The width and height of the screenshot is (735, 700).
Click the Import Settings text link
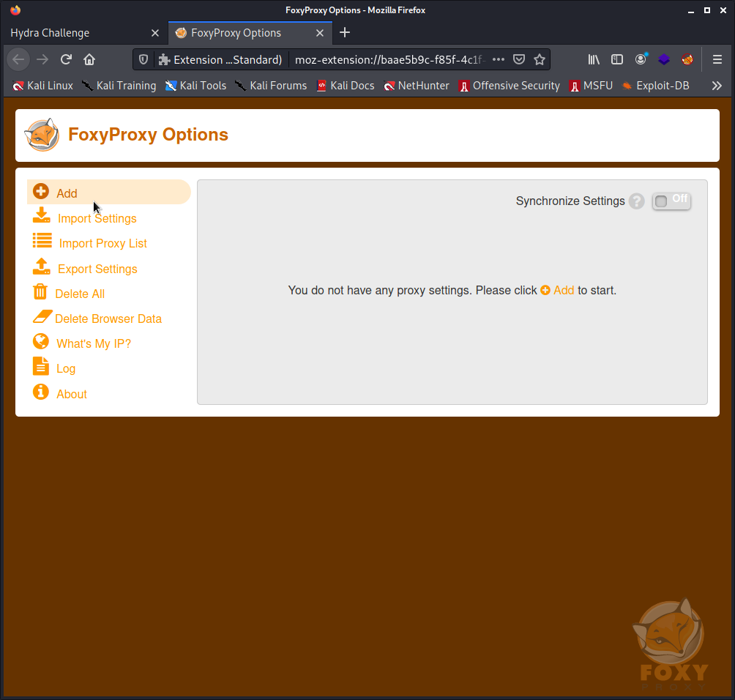[x=97, y=218]
